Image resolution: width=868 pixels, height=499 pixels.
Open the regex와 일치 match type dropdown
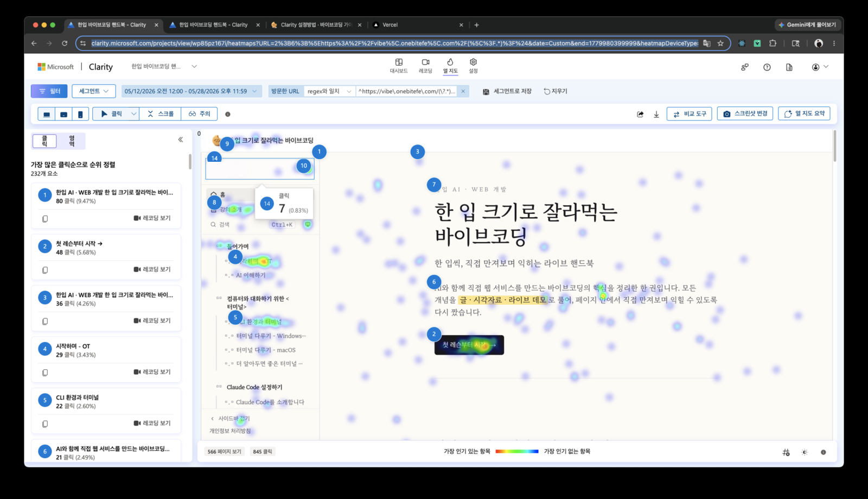pos(329,91)
